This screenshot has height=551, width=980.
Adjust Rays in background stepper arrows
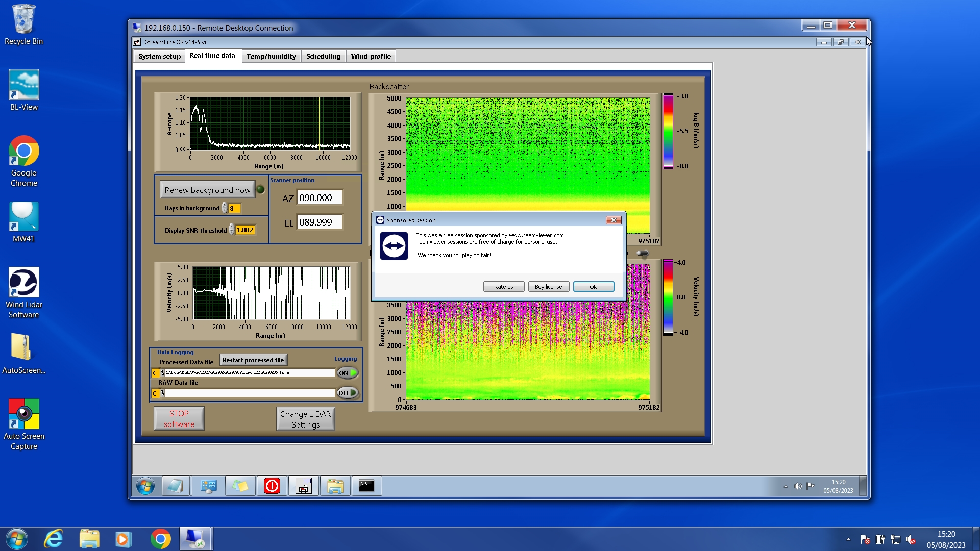(224, 208)
